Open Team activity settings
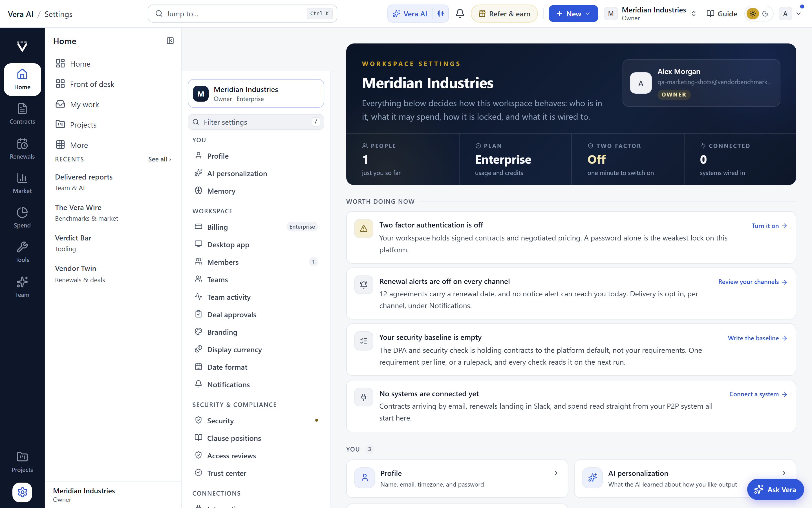812x508 pixels. click(x=256, y=297)
